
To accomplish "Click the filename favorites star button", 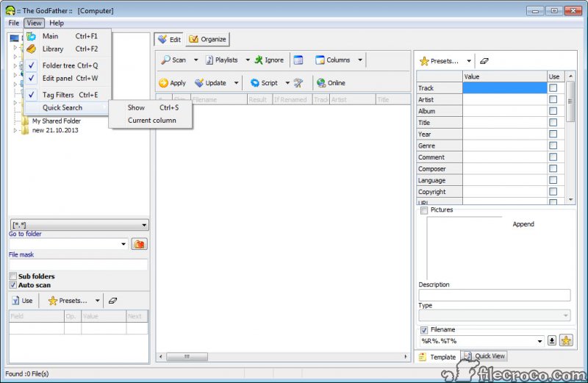I will (x=566, y=340).
